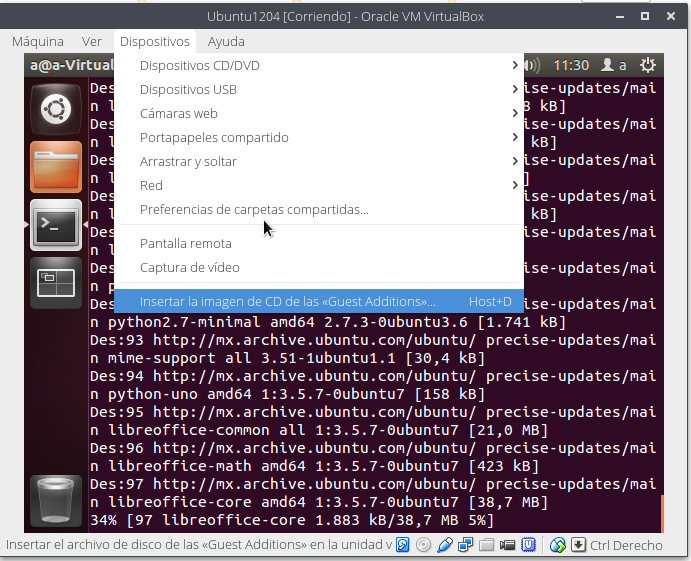Click the 11:30 clock in panel

(x=571, y=65)
